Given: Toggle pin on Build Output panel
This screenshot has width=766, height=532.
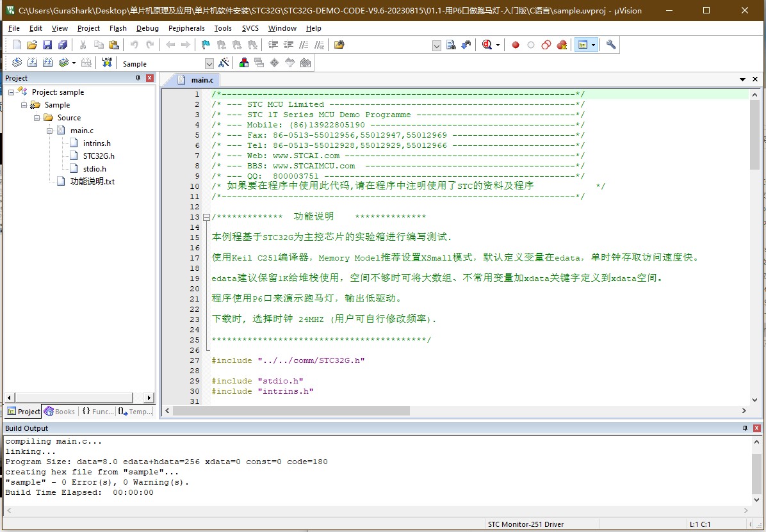Looking at the screenshot, I should point(745,428).
